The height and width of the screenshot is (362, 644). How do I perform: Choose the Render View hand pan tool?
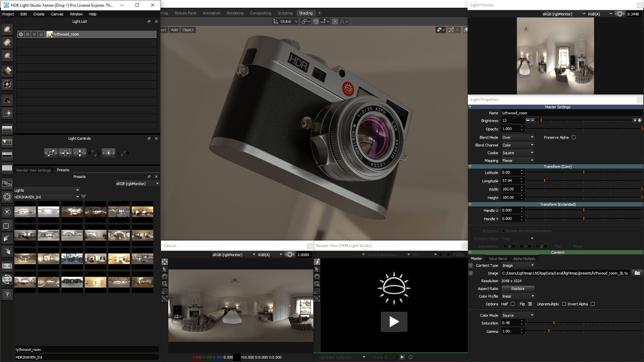[317, 276]
